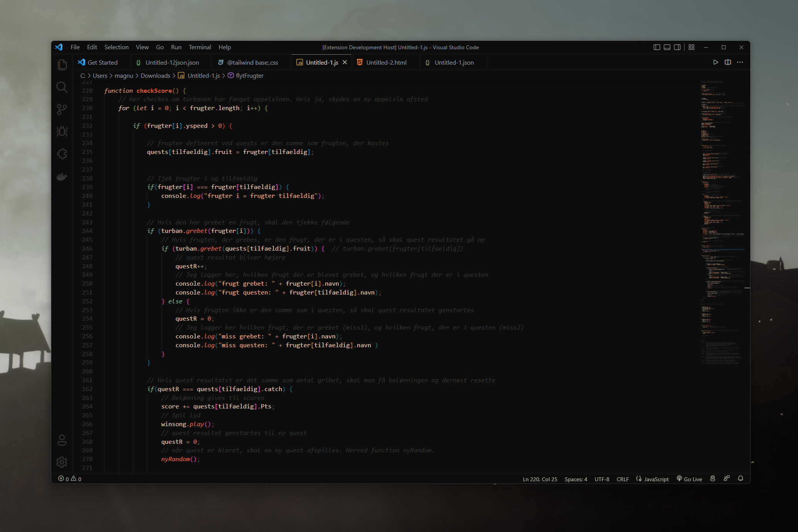Open Customize Layout icon

(692, 47)
